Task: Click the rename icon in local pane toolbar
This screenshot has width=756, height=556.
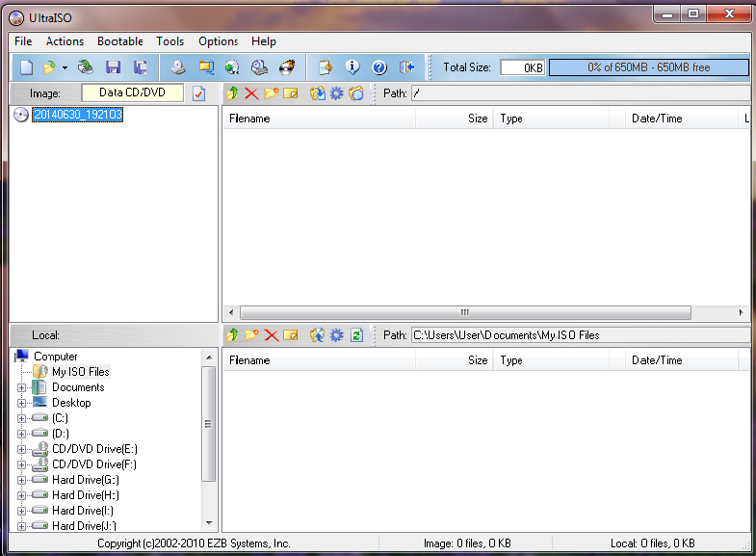Action: tap(290, 334)
